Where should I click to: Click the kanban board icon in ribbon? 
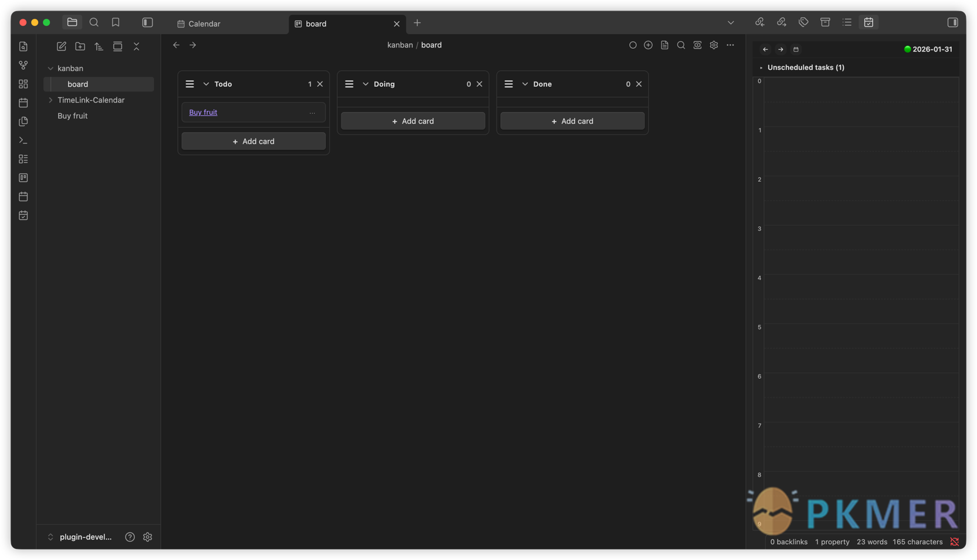coord(23,178)
